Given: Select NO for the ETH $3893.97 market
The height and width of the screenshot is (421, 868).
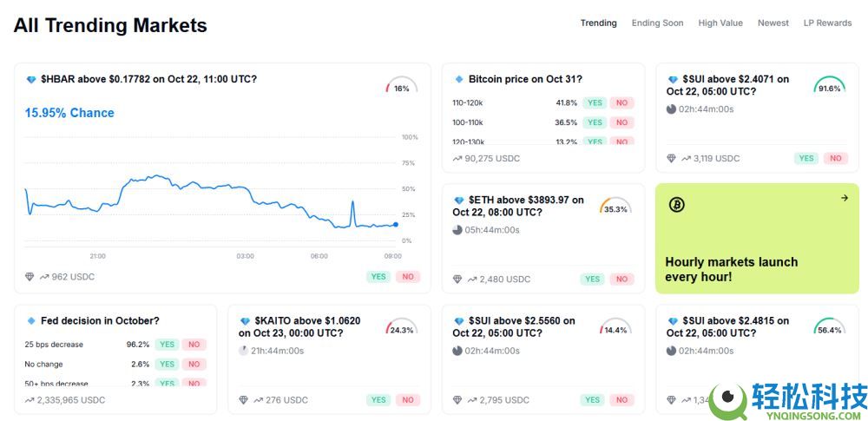Looking at the screenshot, I should point(621,280).
